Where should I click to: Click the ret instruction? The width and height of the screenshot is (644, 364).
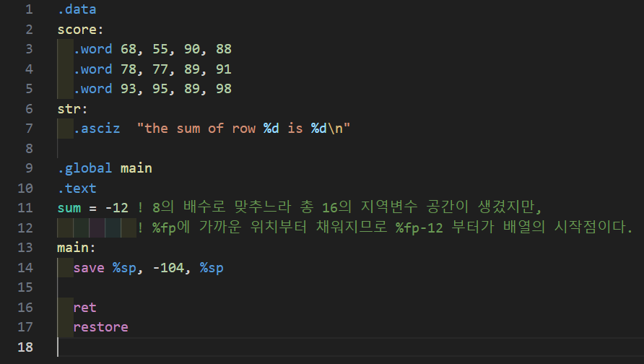pos(85,307)
